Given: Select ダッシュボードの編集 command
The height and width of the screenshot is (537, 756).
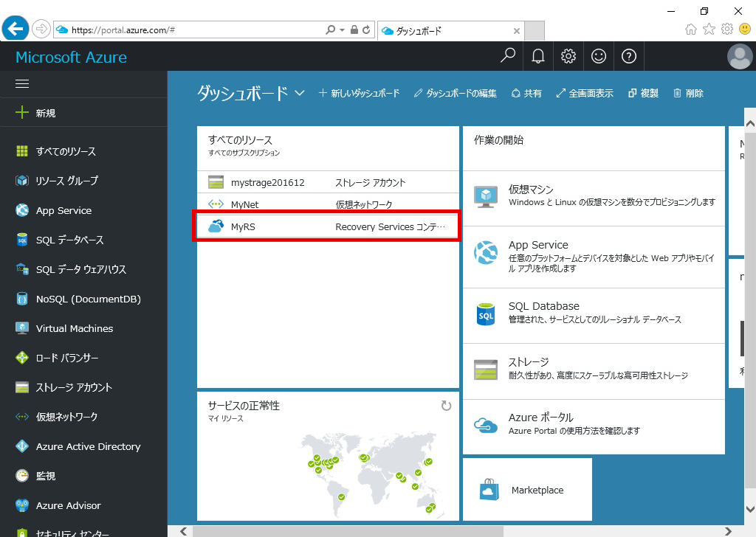Looking at the screenshot, I should [x=455, y=93].
